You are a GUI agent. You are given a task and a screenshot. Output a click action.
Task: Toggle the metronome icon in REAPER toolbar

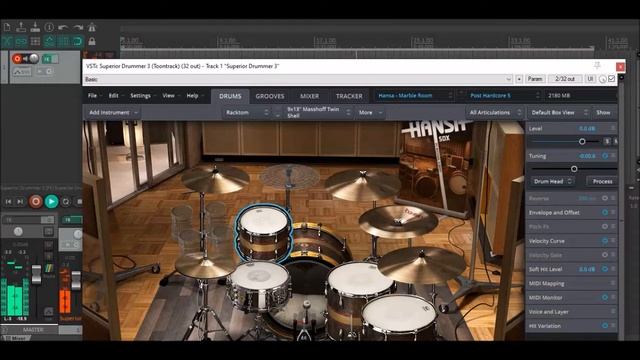(x=92, y=27)
